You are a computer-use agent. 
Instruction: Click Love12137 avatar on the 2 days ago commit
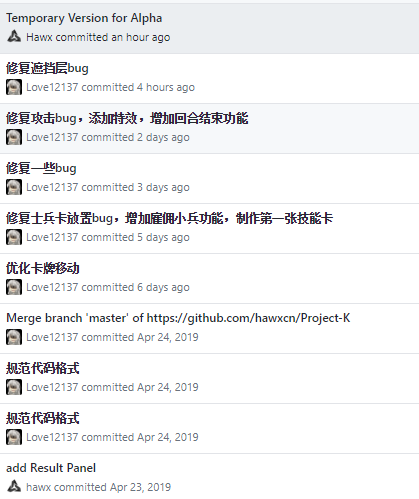[x=14, y=137]
